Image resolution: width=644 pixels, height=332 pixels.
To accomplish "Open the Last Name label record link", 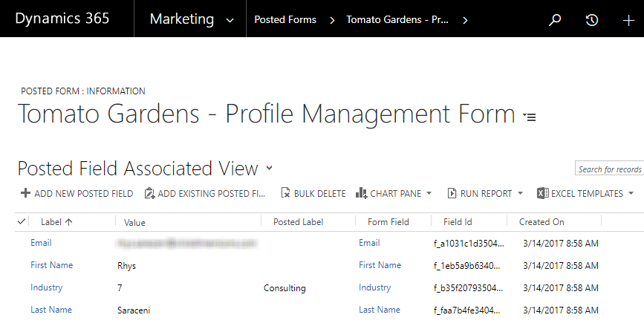I will [51, 310].
